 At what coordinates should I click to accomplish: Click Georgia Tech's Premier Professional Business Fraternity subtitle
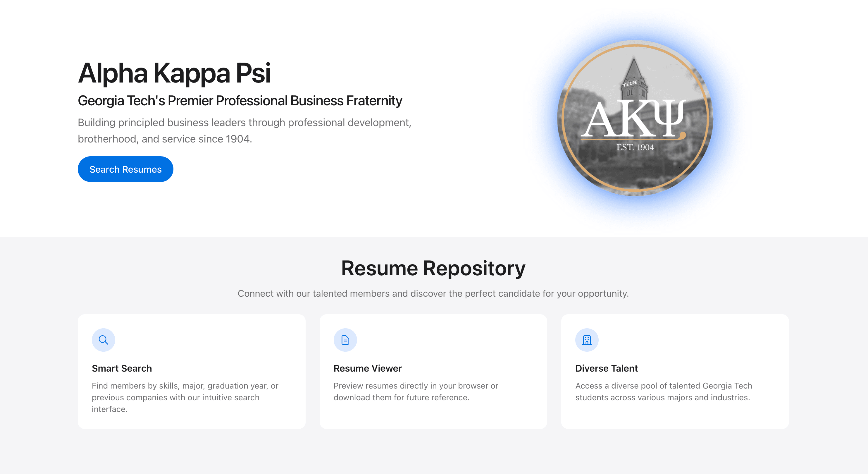pos(240,101)
